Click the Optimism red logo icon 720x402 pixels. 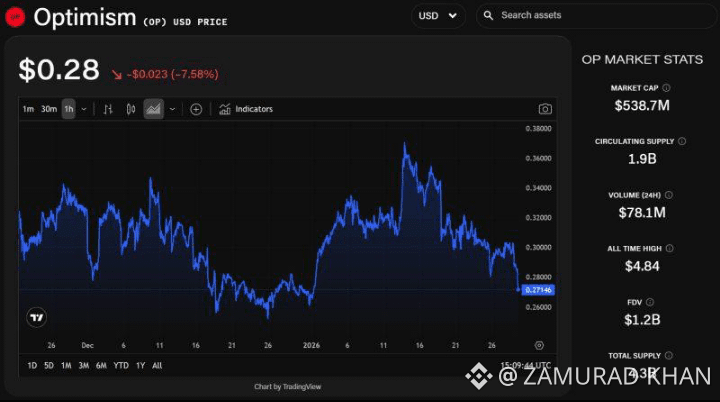[15, 17]
